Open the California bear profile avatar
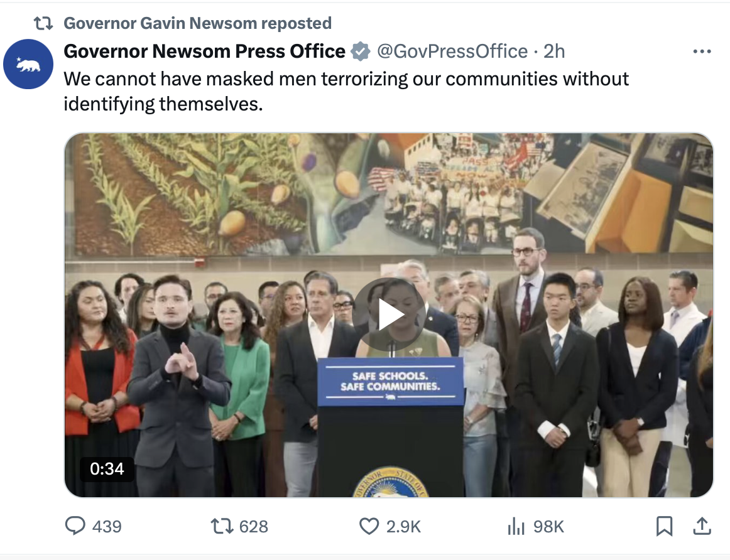This screenshot has width=730, height=560. (x=28, y=64)
